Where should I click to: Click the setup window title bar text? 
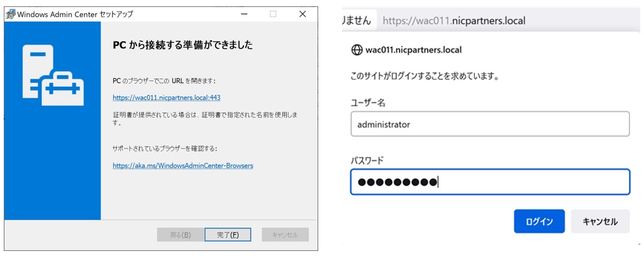74,14
